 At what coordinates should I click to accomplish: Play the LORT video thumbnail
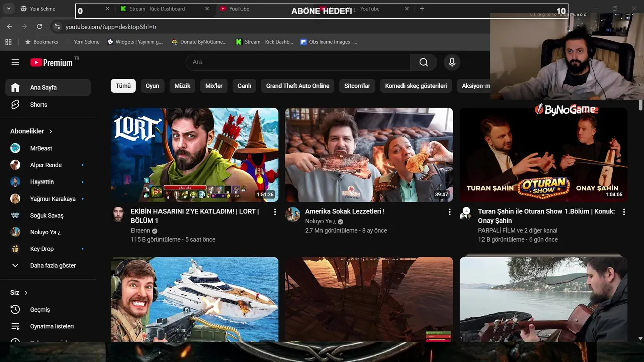pyautogui.click(x=194, y=155)
